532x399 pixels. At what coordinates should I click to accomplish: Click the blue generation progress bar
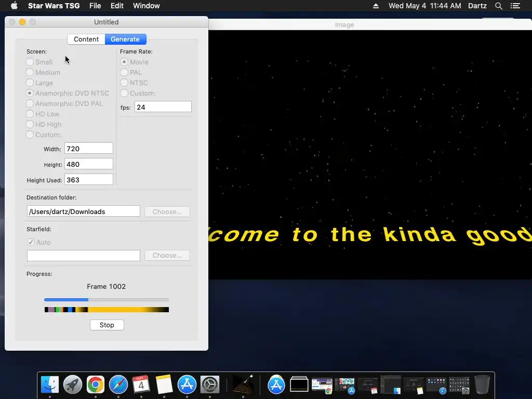click(x=106, y=300)
